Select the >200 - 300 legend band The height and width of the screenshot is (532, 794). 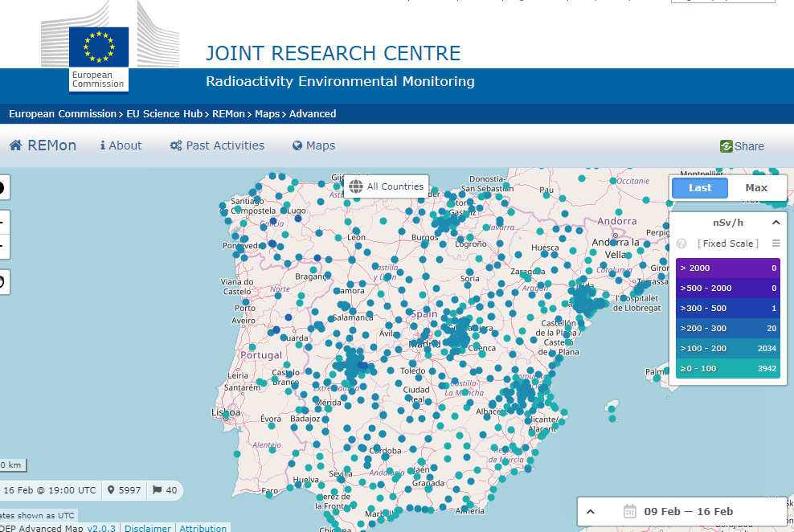727,328
